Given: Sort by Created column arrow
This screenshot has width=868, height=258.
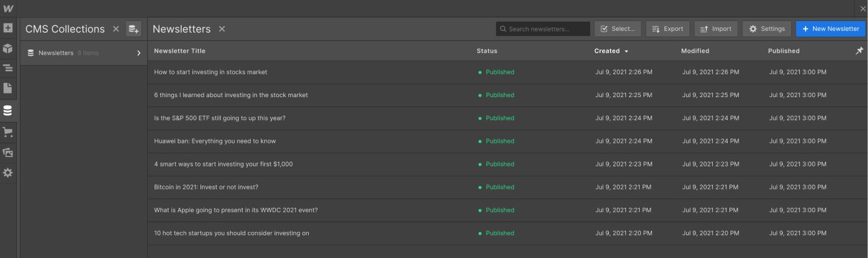Looking at the screenshot, I should [626, 51].
